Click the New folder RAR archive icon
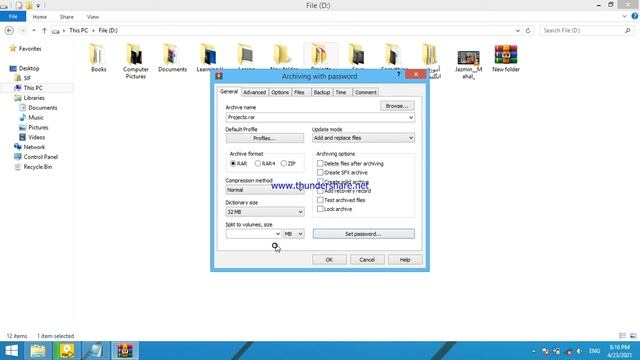Screen dimensions: 640x360 click(506, 54)
